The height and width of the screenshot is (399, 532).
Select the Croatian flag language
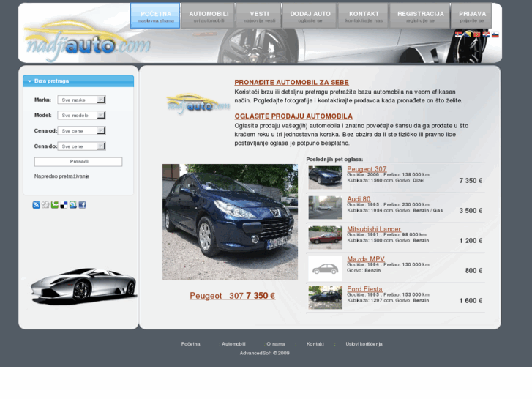point(486,34)
